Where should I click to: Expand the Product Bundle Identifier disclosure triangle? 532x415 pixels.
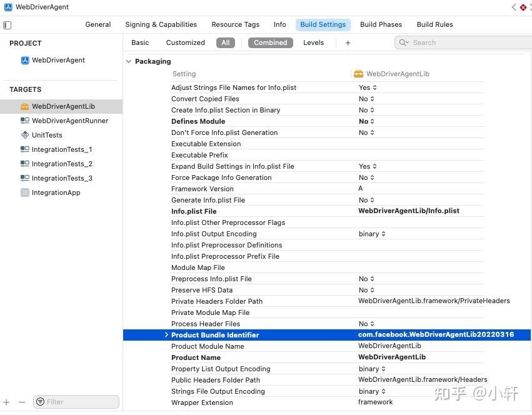[166, 335]
